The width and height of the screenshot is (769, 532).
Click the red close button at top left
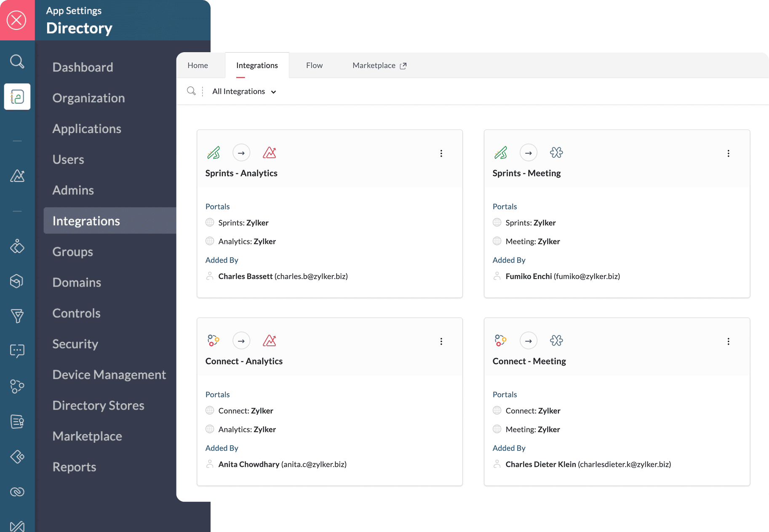click(x=17, y=20)
